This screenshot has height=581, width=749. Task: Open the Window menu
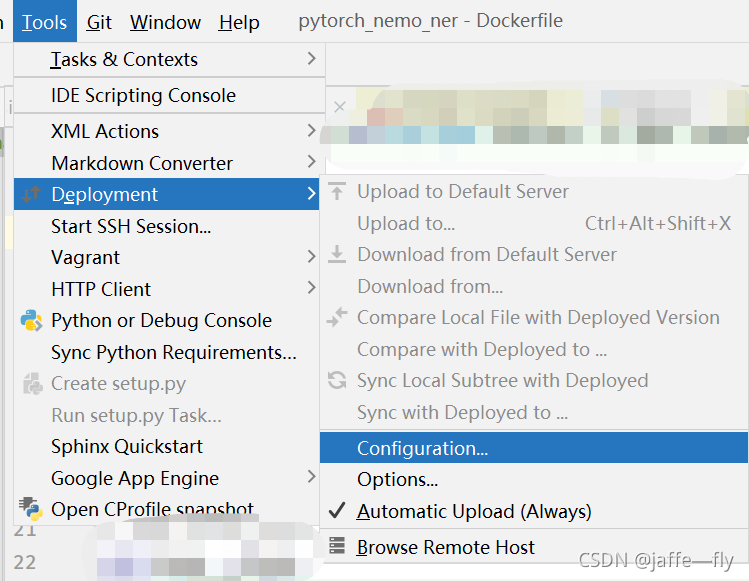[x=165, y=22]
